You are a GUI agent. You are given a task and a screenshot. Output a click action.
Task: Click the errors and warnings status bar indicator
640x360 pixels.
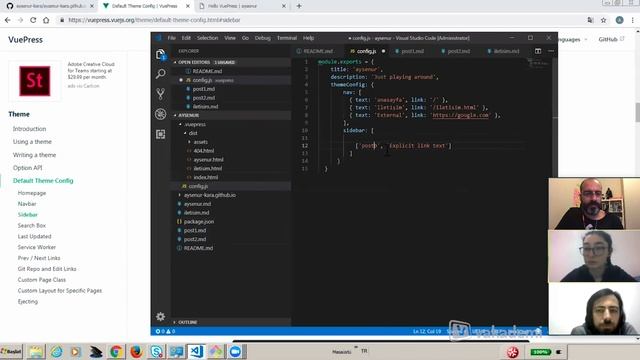pyautogui.click(x=165, y=331)
